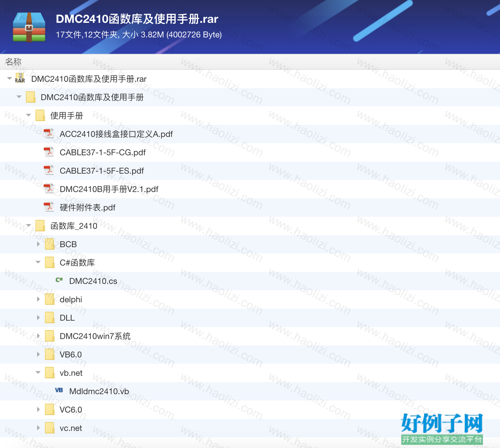The image size is (500, 448).
Task: Expand the DLL folder
Action: pyautogui.click(x=38, y=317)
